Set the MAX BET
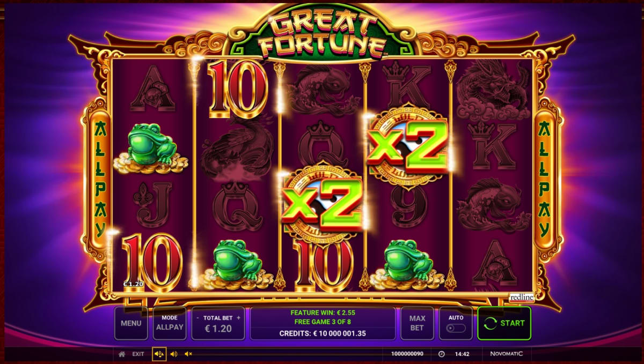Screen dimensions: 644x364 [417, 323]
